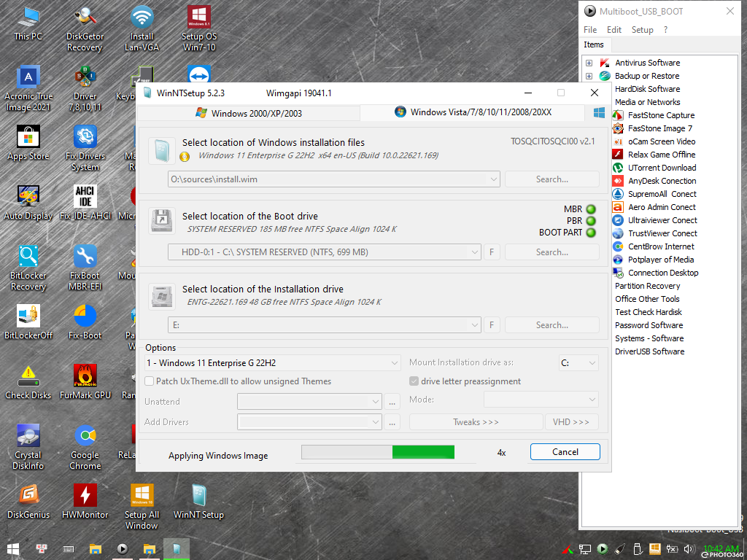Switch to Windows Vista/7/8/10/11/2008/20XX tab

(473, 112)
